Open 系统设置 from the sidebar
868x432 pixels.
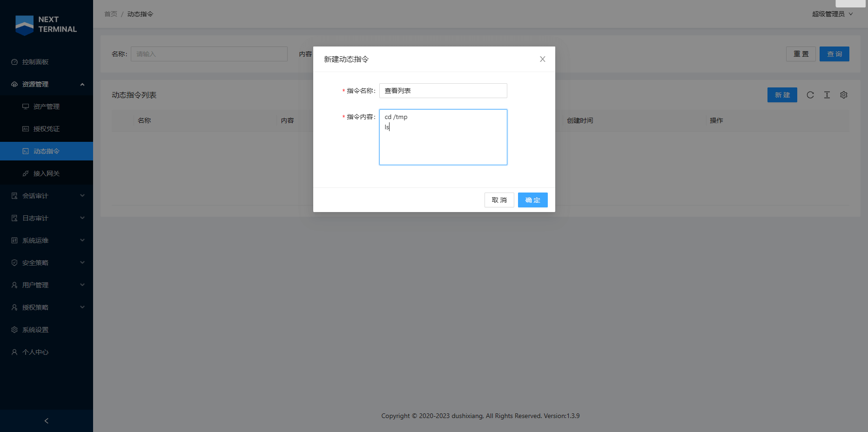coord(35,330)
